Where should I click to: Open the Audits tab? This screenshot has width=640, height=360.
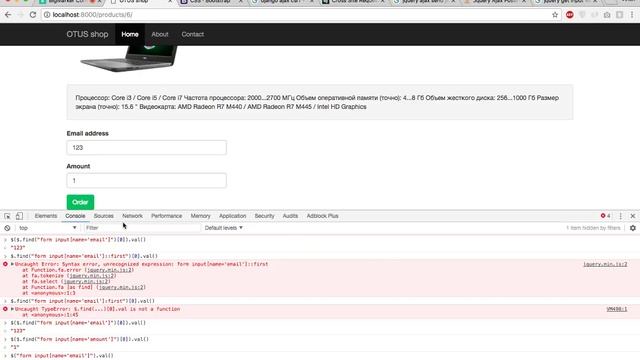[290, 216]
